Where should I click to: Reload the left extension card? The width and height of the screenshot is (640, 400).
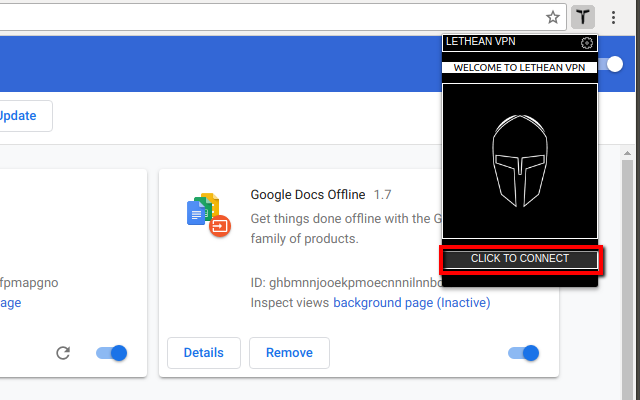[x=63, y=353]
